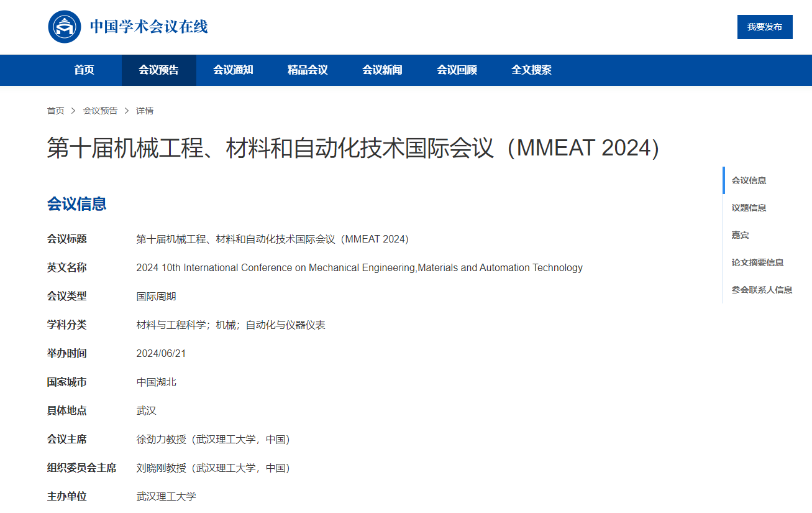Open the 会议回顾 navigation item
This screenshot has height=513, width=812.
pyautogui.click(x=457, y=70)
